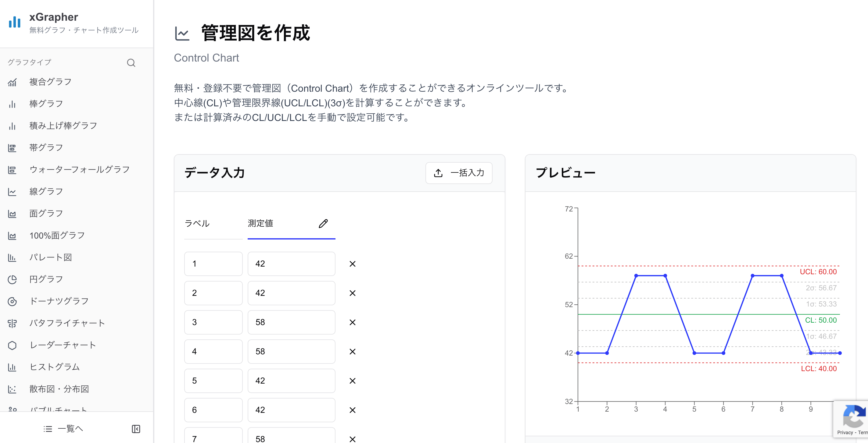This screenshot has height=443, width=868.
Task: Select the 測定値 column header
Action: click(x=260, y=223)
